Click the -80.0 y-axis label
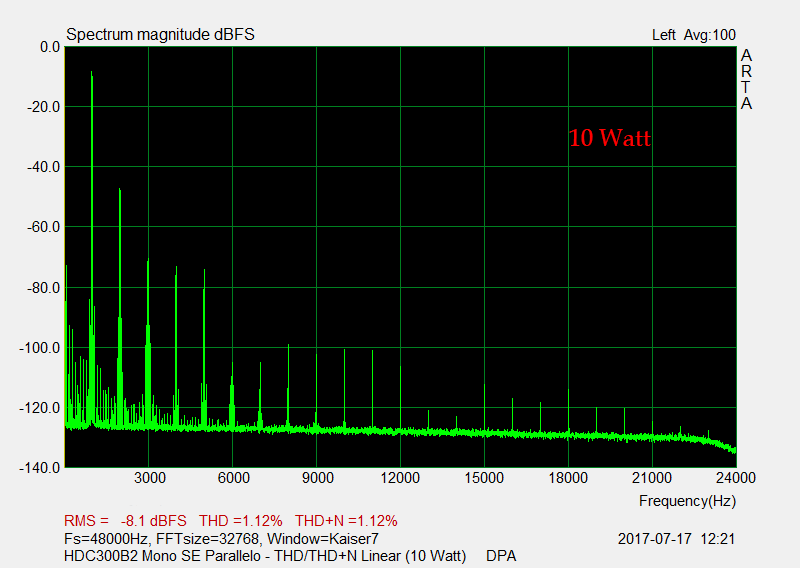Viewport: 800px width, 568px height. pyautogui.click(x=43, y=288)
